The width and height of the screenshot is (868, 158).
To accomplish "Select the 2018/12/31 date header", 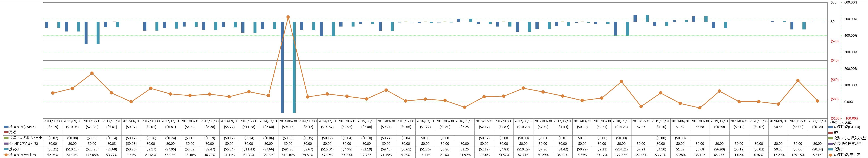I will point(641,121).
